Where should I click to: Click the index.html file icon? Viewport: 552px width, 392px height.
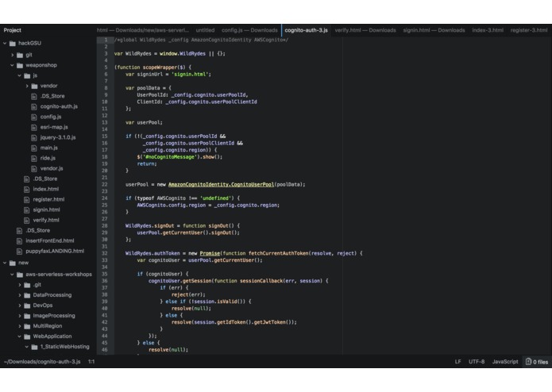click(26, 189)
